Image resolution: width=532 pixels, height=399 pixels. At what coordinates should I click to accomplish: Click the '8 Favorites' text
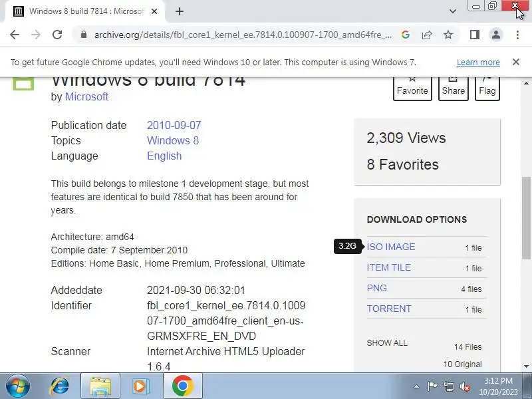tap(403, 164)
